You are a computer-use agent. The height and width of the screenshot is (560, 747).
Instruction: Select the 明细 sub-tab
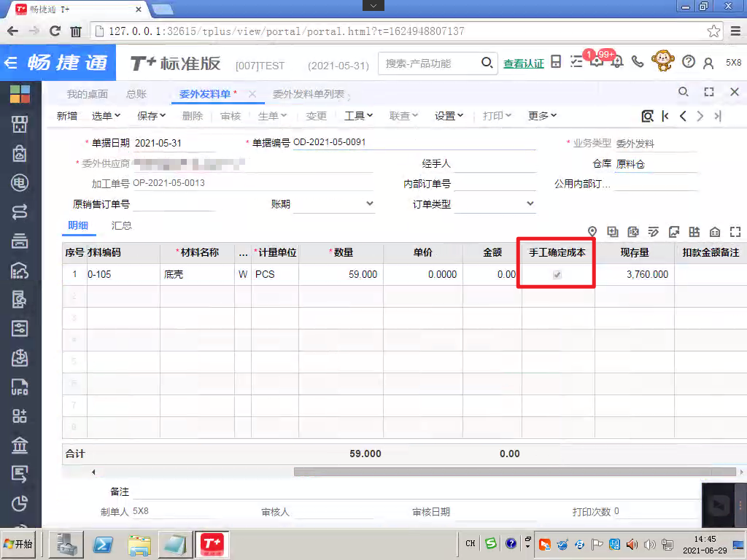tap(78, 225)
